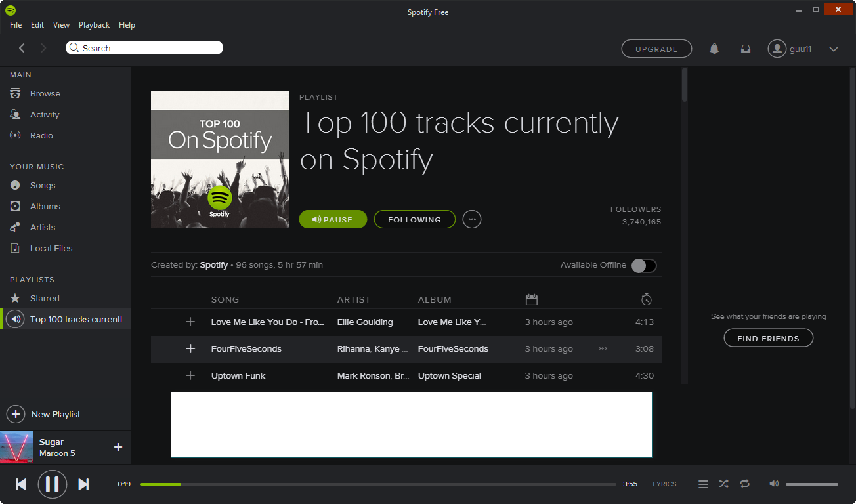856x504 pixels.
Task: Sort tracks by the ARTIST column header
Action: coord(354,299)
